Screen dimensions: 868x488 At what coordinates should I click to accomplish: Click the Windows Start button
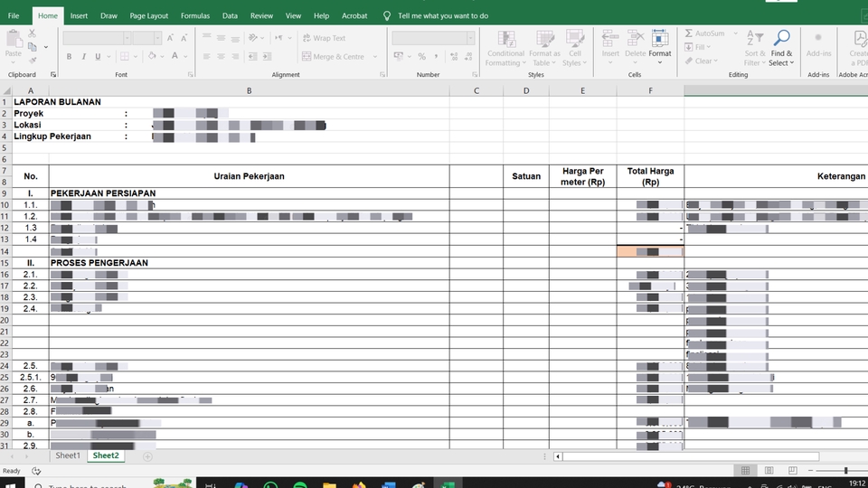[13, 484]
